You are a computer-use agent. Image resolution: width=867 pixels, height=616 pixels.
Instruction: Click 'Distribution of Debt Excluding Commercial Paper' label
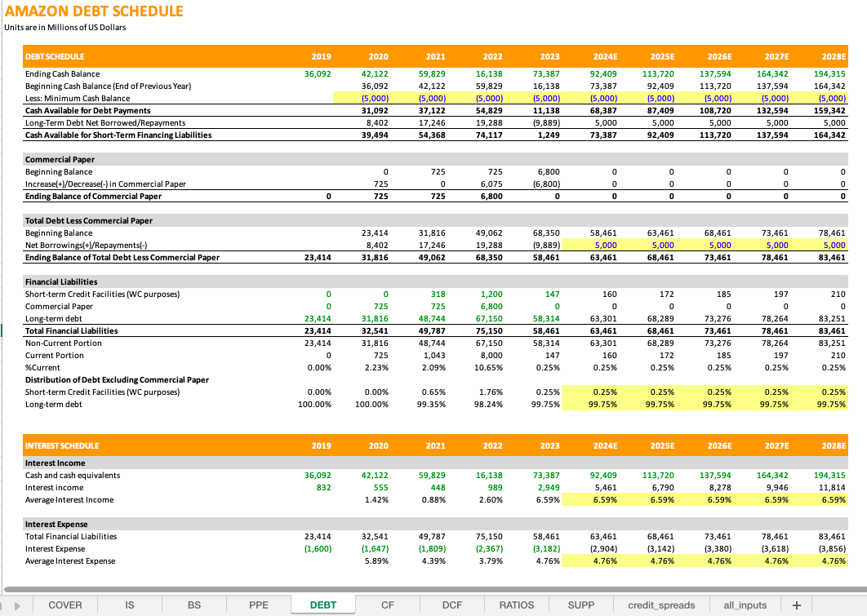pos(118,379)
